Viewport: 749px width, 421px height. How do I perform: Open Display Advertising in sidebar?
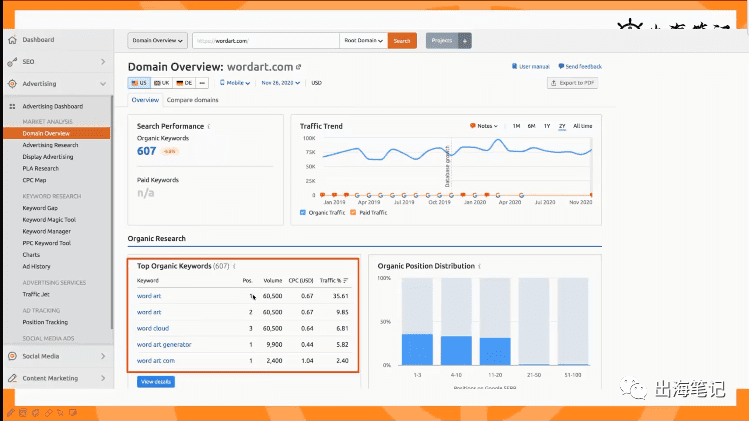pos(48,157)
